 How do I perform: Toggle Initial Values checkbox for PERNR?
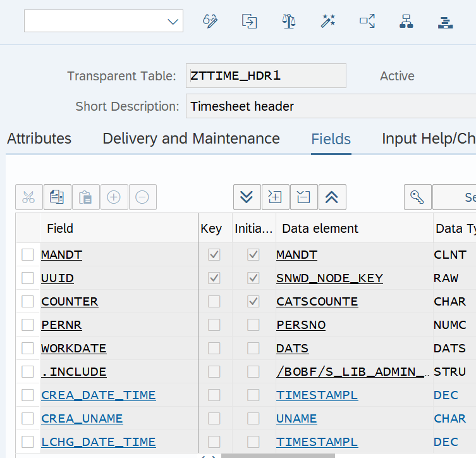point(253,325)
